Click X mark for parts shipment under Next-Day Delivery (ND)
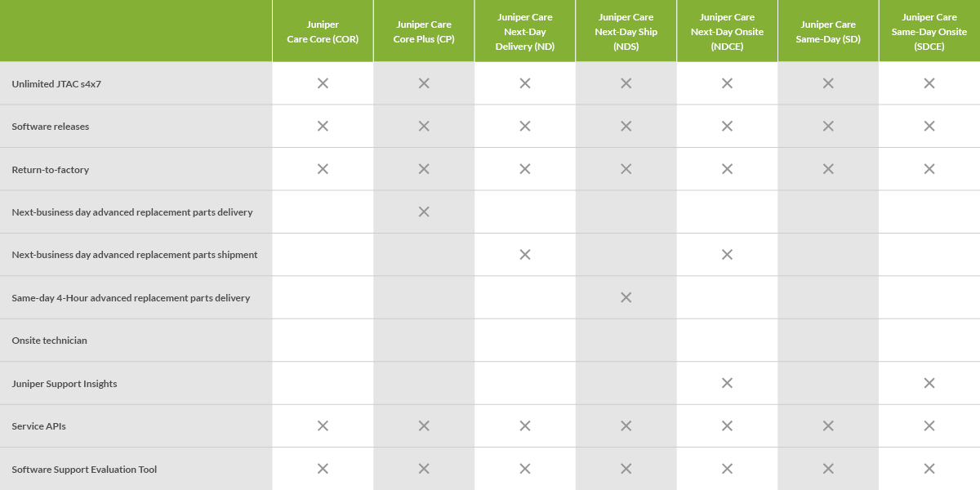980x490 pixels. (x=525, y=255)
